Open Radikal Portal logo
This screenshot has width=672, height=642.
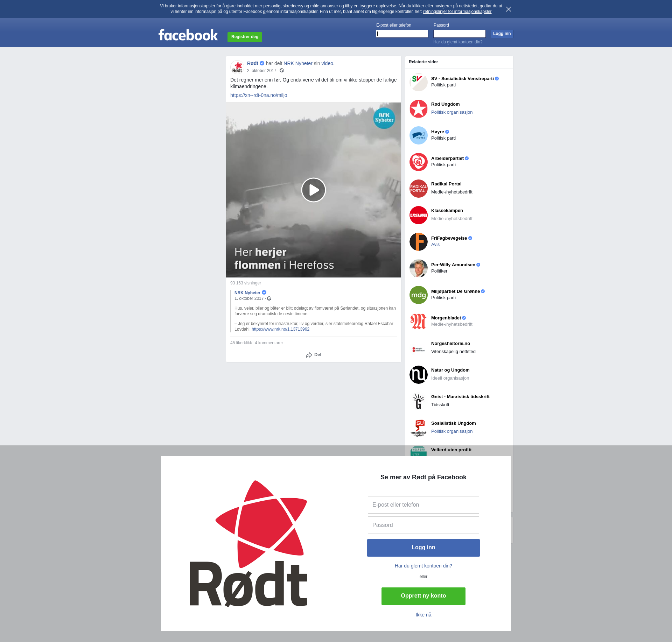[x=419, y=189]
